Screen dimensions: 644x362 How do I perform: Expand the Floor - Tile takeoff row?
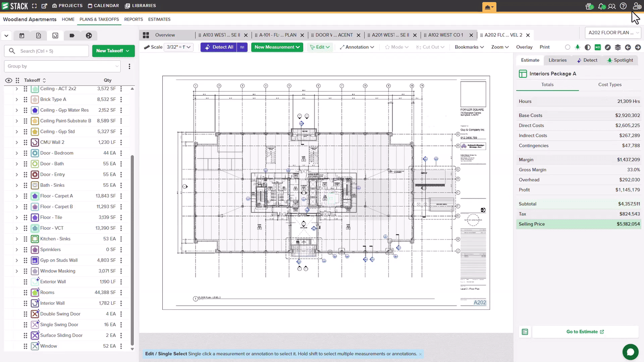click(17, 217)
